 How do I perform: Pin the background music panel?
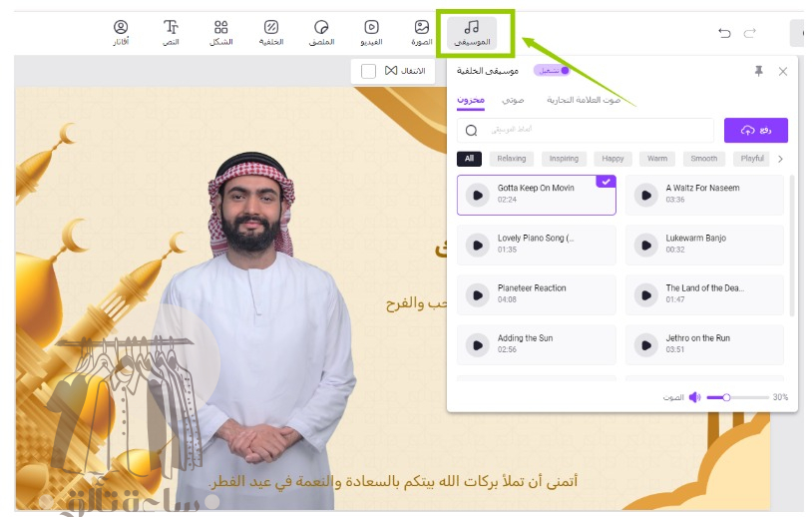[758, 72]
